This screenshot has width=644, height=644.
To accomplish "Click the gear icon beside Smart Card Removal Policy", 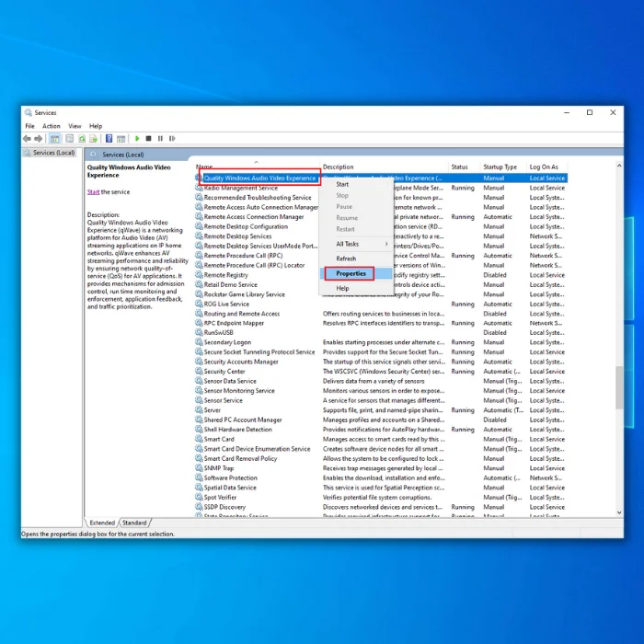I will point(200,458).
